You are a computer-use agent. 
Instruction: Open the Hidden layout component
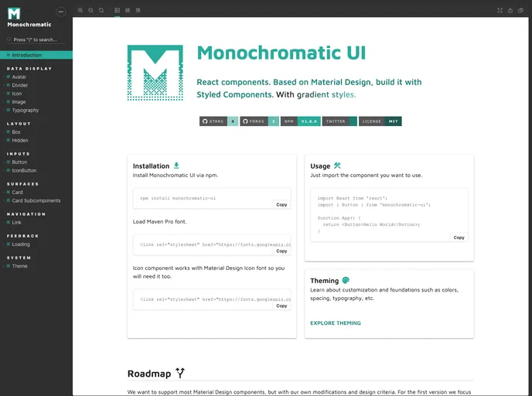[20, 141]
